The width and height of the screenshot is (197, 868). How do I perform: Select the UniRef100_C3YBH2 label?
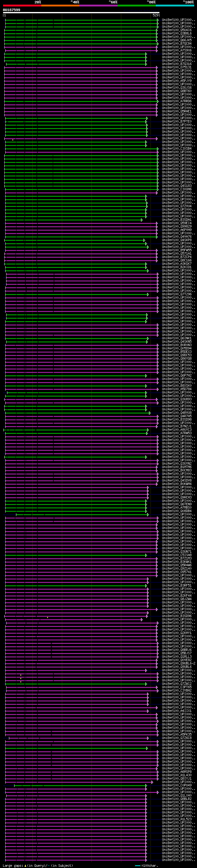click(x=177, y=690)
